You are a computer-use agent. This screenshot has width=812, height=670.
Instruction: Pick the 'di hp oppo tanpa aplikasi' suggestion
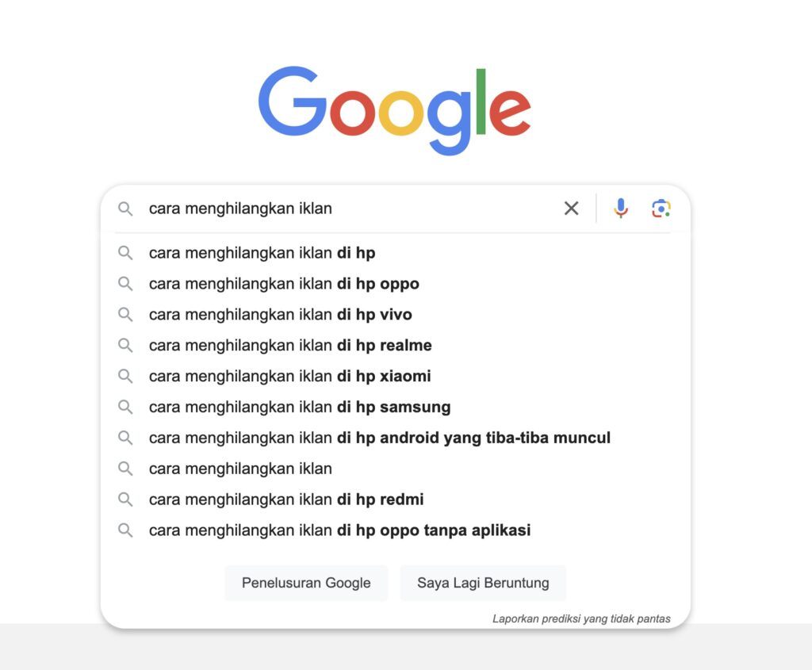click(x=339, y=530)
